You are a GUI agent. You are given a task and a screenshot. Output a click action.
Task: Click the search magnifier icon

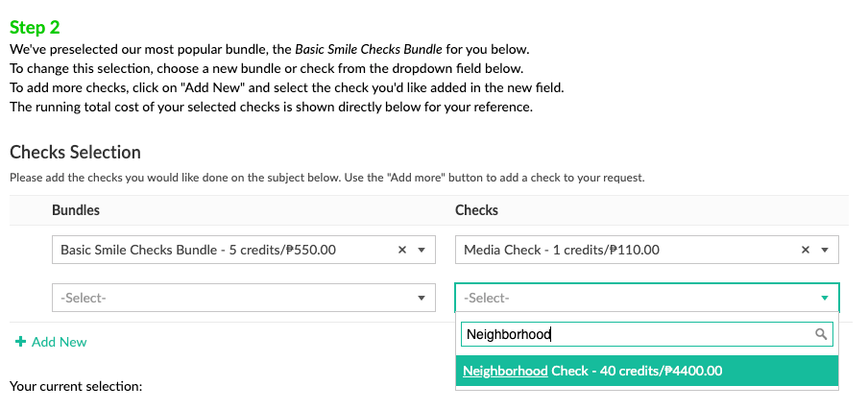820,334
